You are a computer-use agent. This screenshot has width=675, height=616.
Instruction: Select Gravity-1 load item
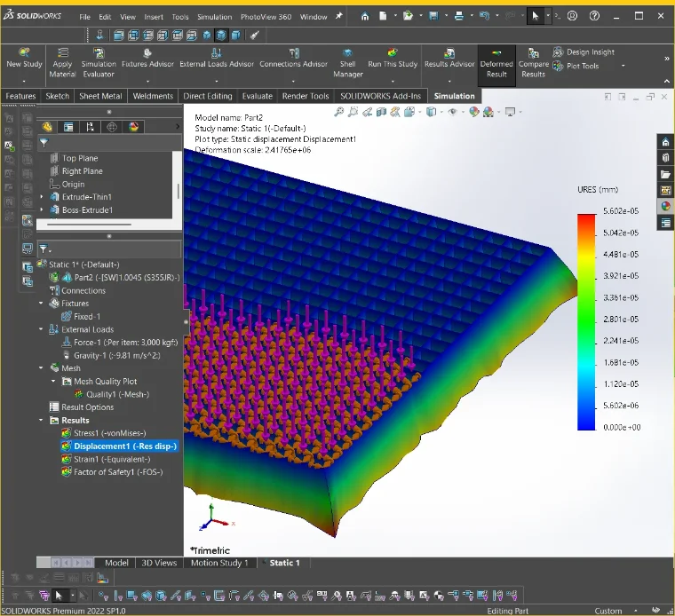[112, 355]
